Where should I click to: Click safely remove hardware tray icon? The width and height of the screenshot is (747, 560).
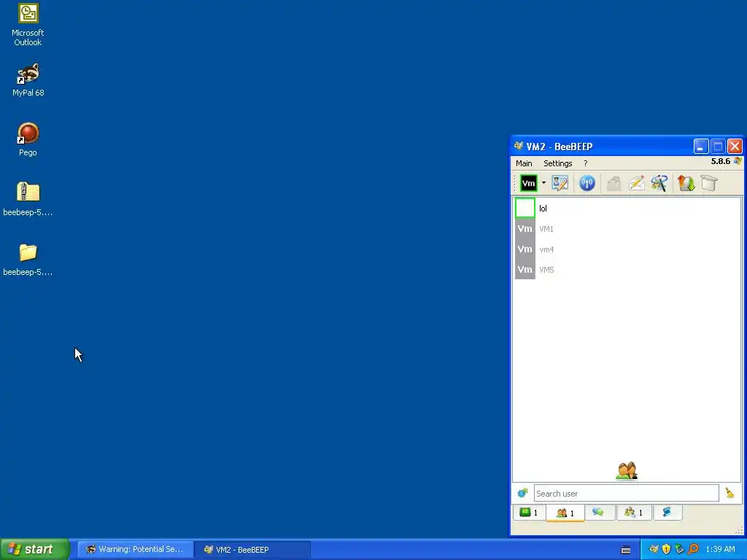click(x=680, y=550)
